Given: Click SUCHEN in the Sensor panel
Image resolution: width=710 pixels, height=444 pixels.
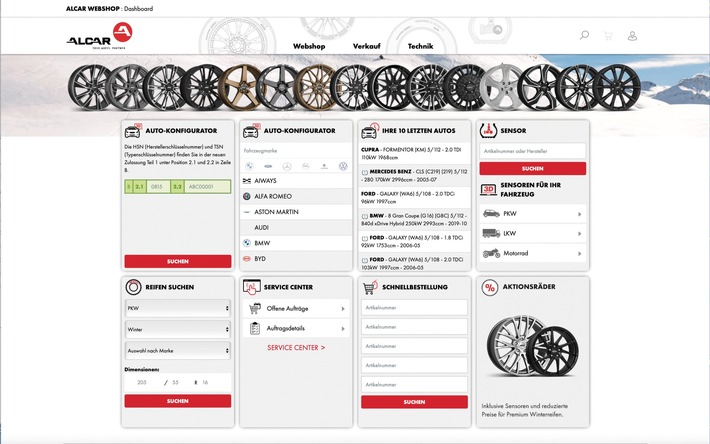Looking at the screenshot, I should point(532,168).
